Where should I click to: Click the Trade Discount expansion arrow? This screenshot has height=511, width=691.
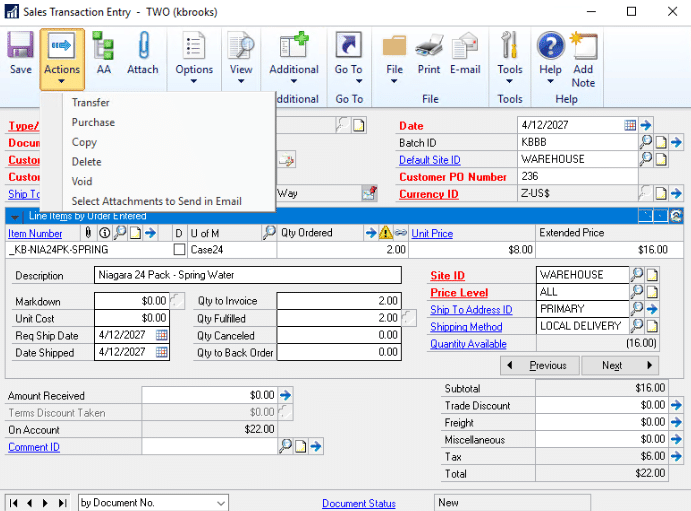point(676,405)
